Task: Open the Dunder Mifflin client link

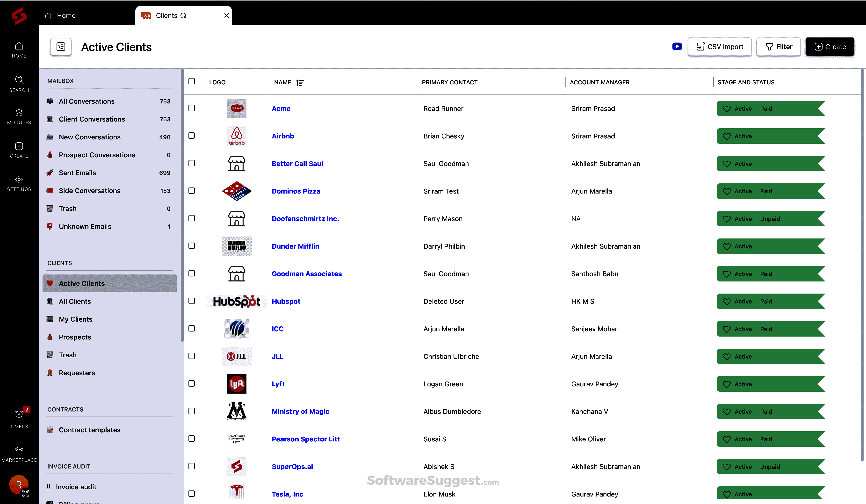Action: click(x=295, y=246)
